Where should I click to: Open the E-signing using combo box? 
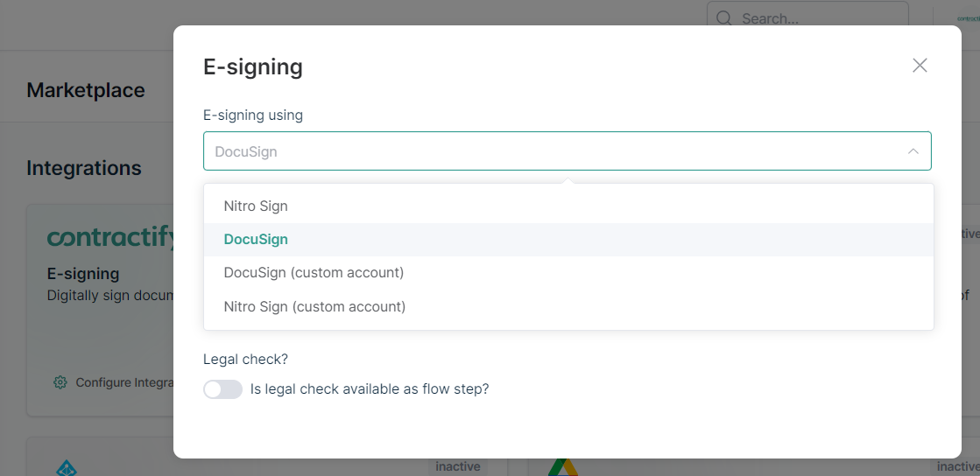[x=567, y=150]
